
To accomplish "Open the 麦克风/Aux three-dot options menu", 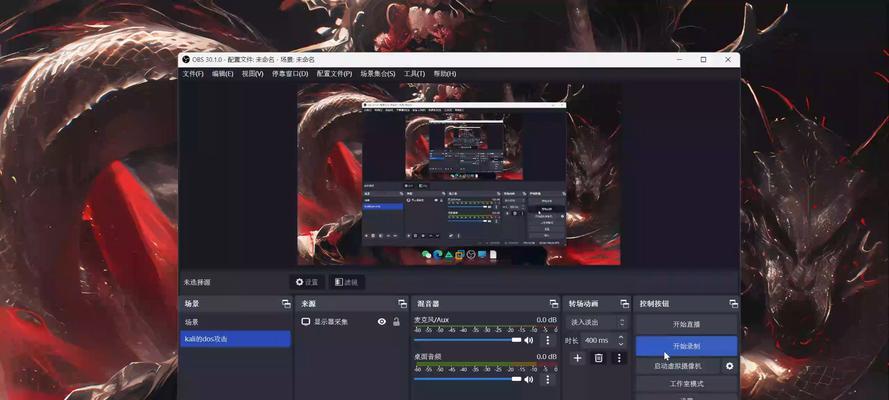I will pyautogui.click(x=547, y=340).
